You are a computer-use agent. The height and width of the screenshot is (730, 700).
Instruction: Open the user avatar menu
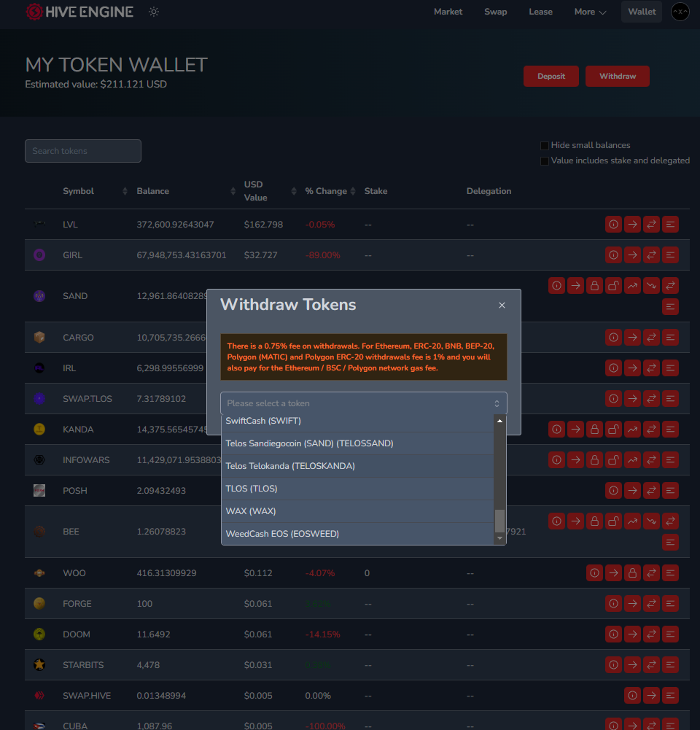click(680, 12)
